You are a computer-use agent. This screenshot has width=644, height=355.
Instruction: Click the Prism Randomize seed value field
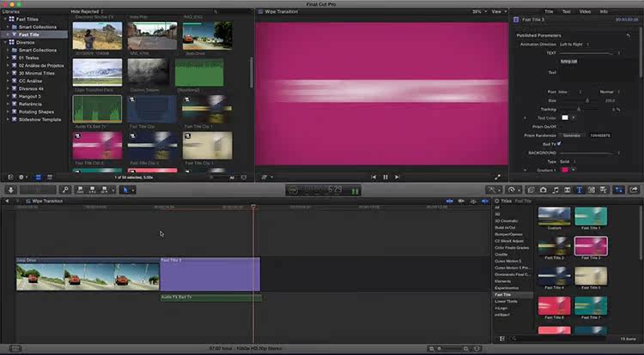coord(600,135)
